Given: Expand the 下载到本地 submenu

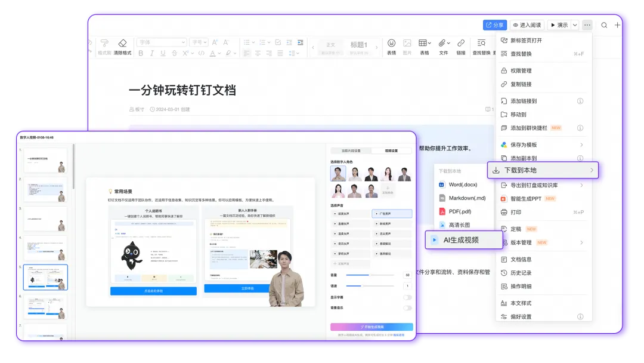Looking at the screenshot, I should tap(543, 170).
